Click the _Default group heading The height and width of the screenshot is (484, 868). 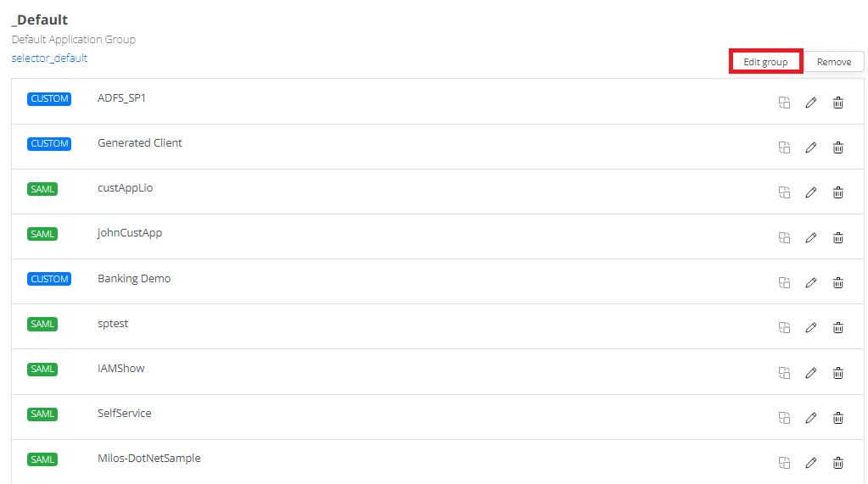[40, 19]
